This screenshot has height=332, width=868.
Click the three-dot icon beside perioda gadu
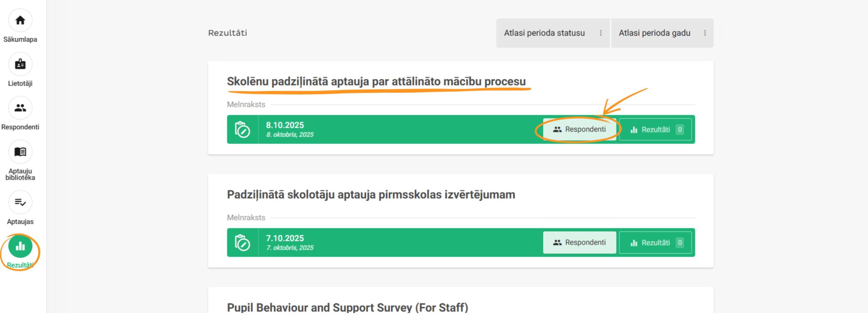tap(705, 33)
